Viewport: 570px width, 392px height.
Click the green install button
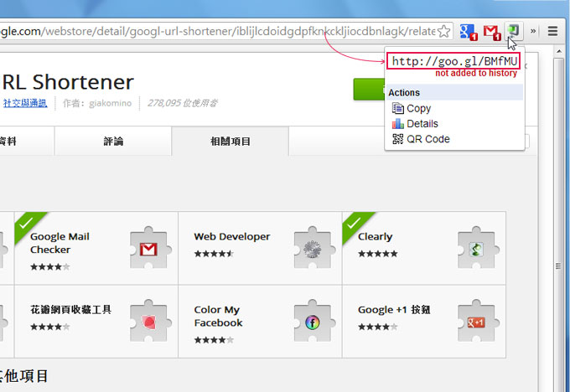(x=369, y=89)
